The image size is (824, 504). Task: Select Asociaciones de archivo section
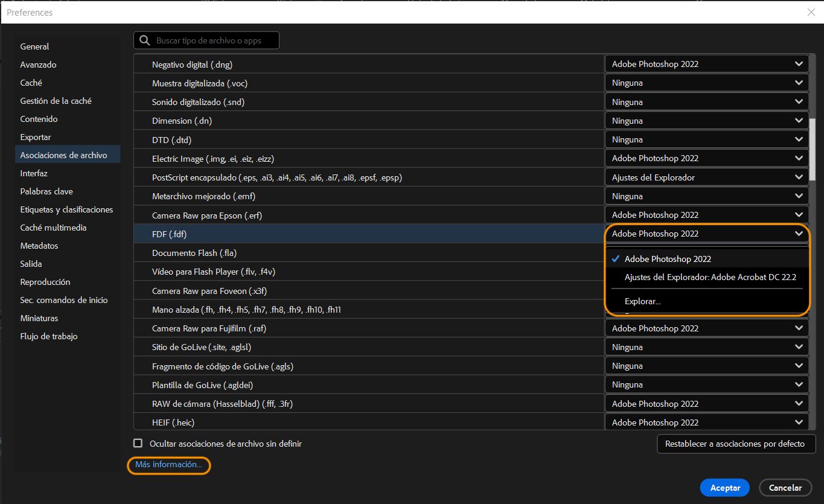(68, 155)
